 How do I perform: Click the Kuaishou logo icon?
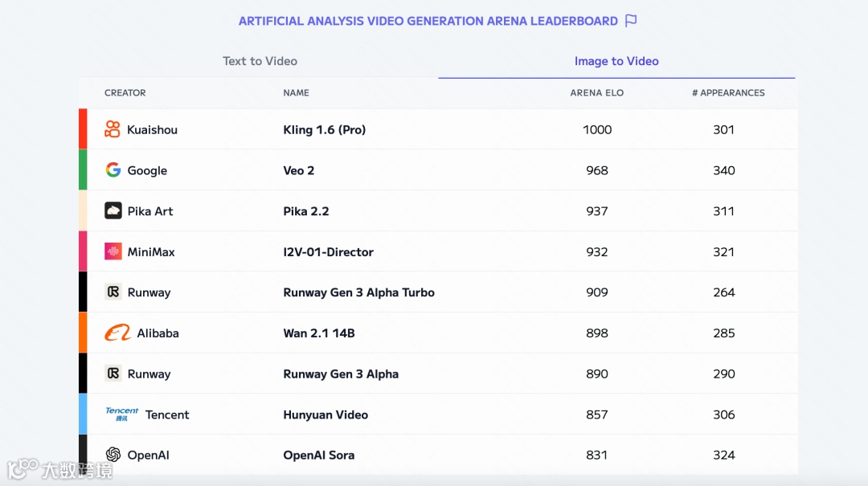pos(113,129)
